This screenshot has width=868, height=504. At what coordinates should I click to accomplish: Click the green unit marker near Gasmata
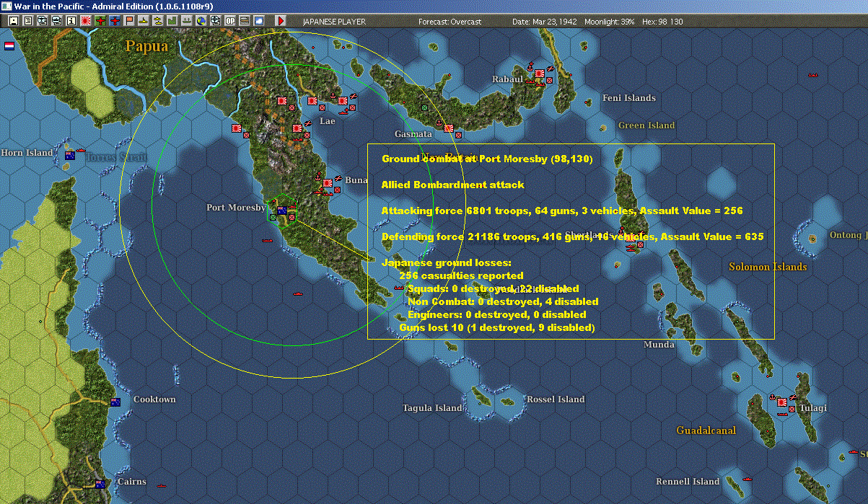(x=424, y=107)
